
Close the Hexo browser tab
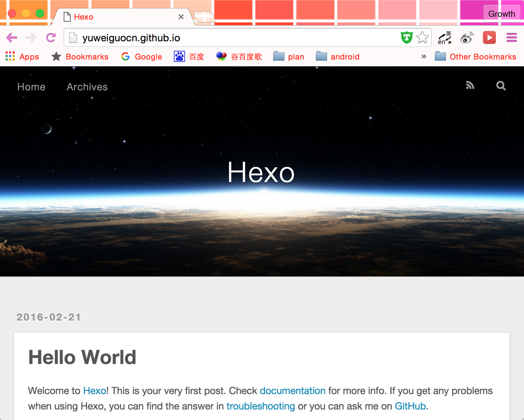click(181, 17)
